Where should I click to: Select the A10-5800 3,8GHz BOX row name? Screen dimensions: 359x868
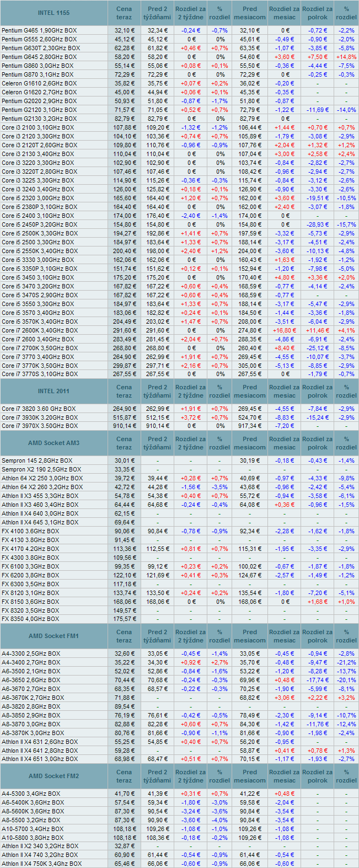tap(33, 838)
